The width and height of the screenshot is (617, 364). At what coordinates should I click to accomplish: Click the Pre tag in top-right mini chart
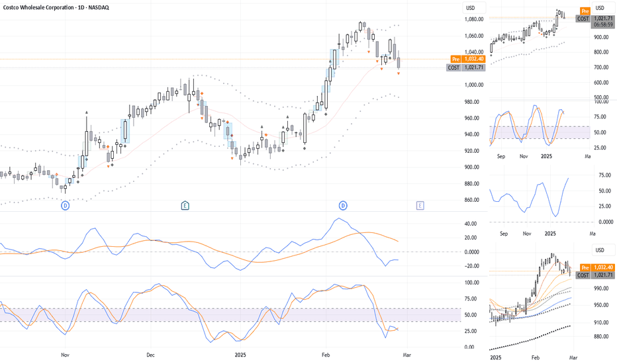click(585, 11)
